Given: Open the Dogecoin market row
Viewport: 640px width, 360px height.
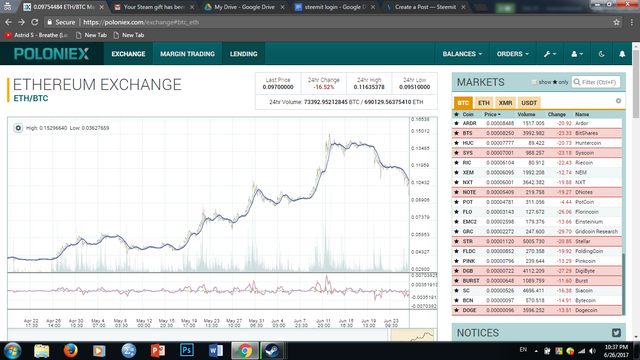Looking at the screenshot, I should [537, 310].
